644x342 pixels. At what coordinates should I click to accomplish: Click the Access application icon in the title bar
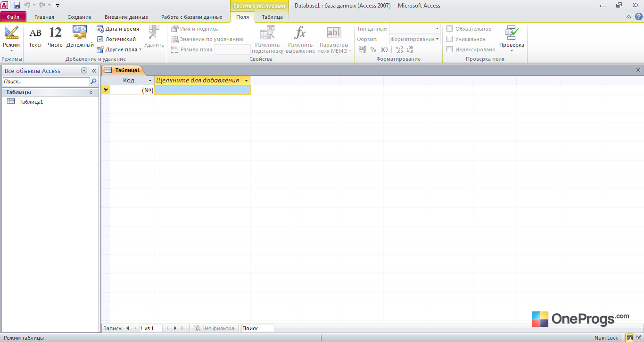tap(4, 5)
